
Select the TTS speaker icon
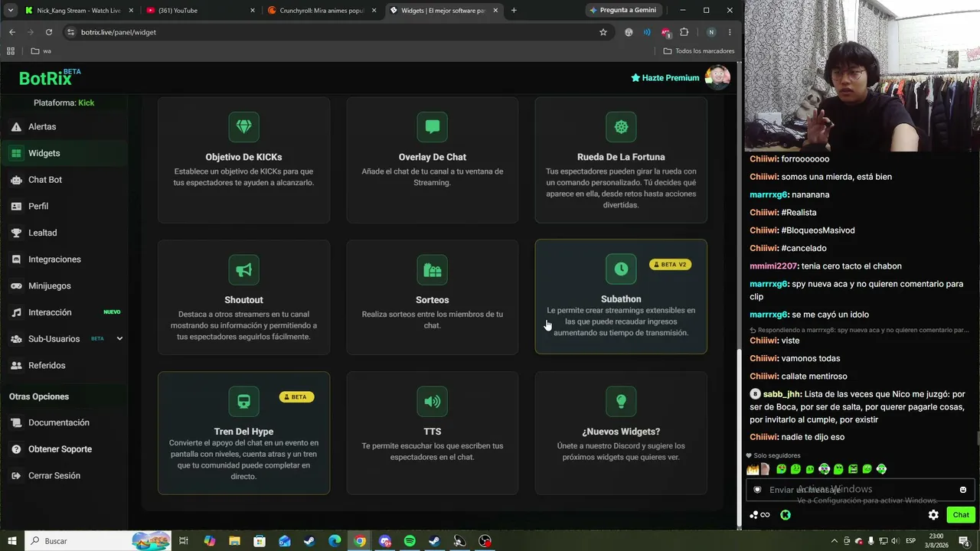click(x=433, y=402)
